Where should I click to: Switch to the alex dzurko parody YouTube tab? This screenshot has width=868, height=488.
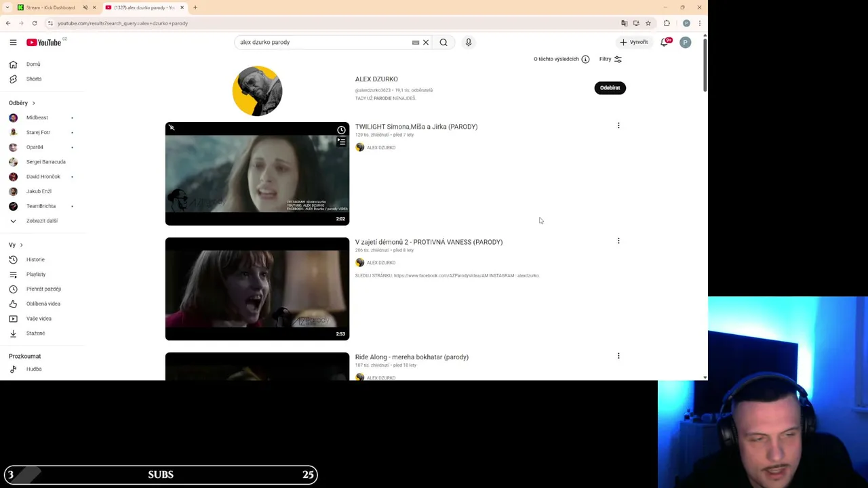click(x=142, y=7)
